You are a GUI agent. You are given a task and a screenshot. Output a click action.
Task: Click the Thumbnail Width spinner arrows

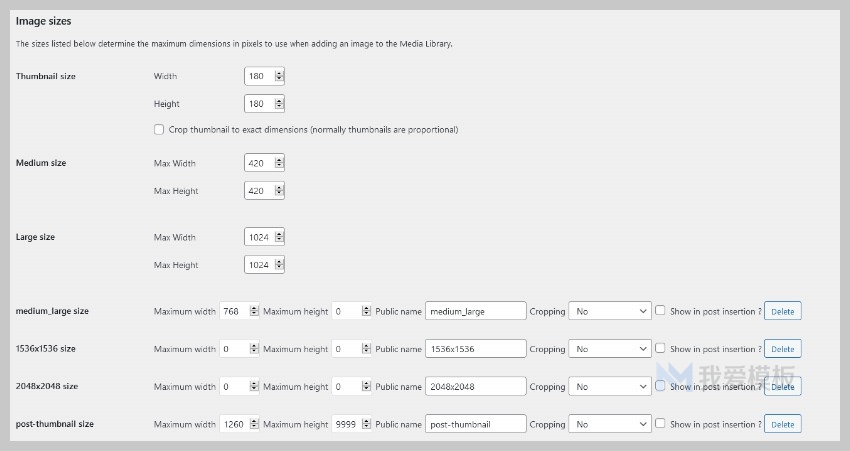coord(279,76)
